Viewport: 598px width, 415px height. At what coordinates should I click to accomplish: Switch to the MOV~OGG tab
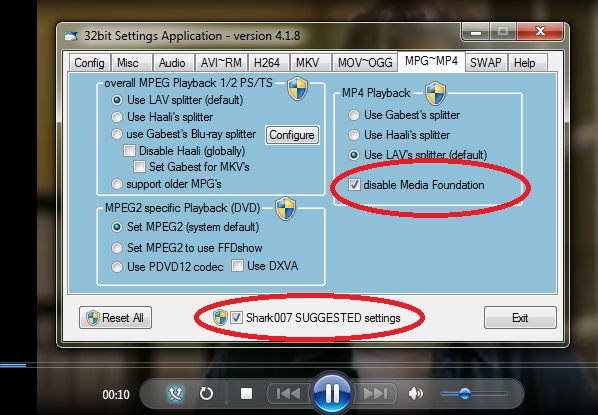(x=365, y=63)
